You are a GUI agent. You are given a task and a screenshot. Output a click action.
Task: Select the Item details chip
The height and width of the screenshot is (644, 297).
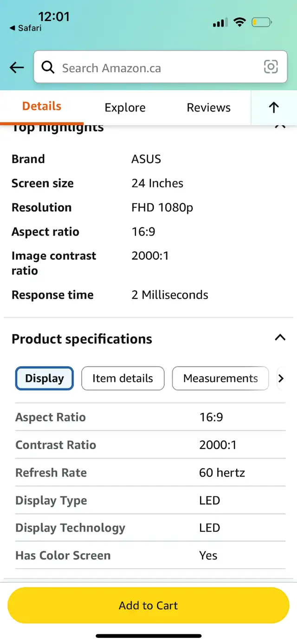point(123,378)
